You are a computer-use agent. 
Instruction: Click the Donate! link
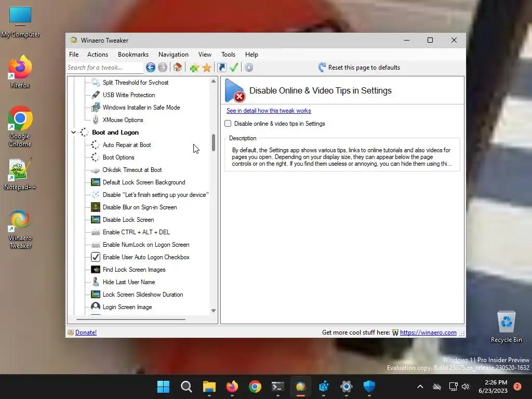click(x=86, y=332)
